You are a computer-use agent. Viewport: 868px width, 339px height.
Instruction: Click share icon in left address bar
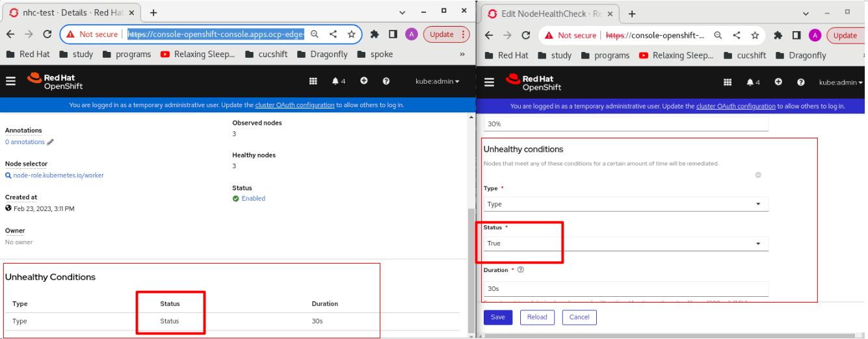click(x=333, y=34)
